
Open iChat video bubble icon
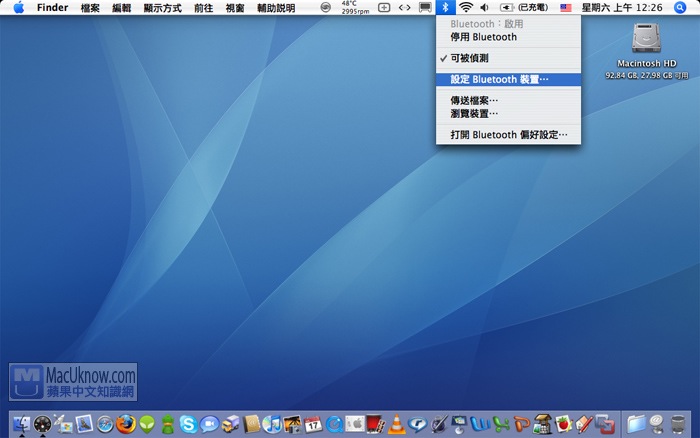point(209,424)
